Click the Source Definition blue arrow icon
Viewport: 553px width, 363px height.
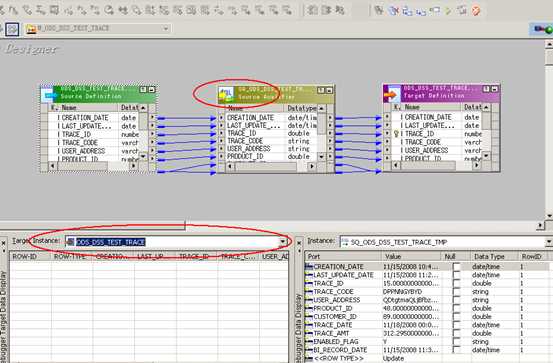pos(48,95)
